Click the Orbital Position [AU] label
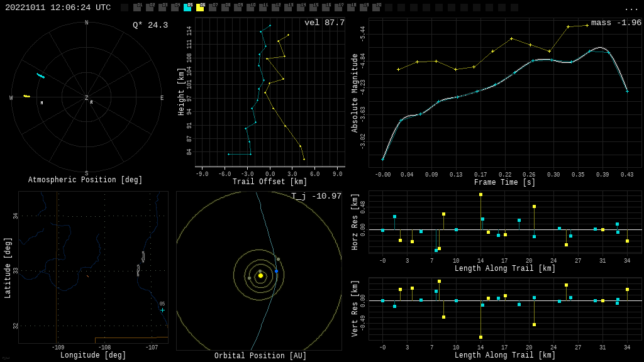The width and height of the screenshot is (644, 362). [x=260, y=356]
